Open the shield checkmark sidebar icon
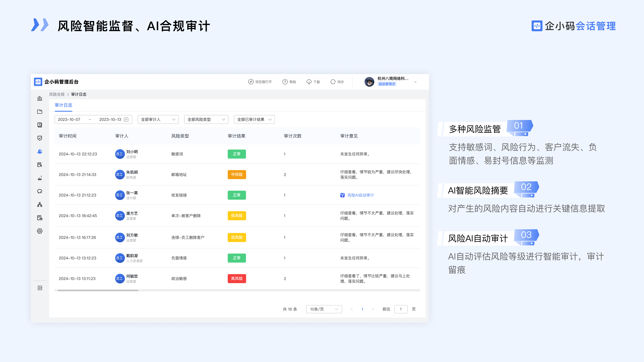 tap(40, 138)
